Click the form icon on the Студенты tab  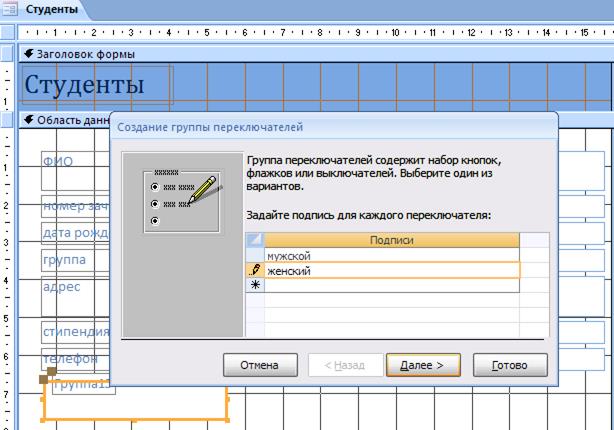coord(10,10)
